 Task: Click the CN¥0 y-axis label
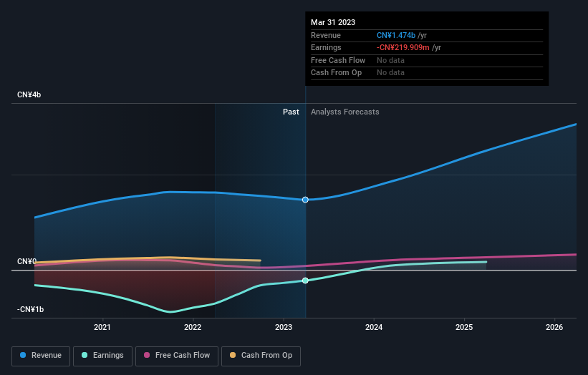coord(27,261)
